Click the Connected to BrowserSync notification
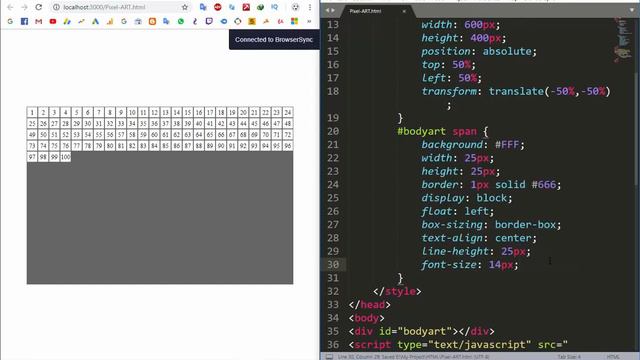640x360 pixels. (x=274, y=40)
